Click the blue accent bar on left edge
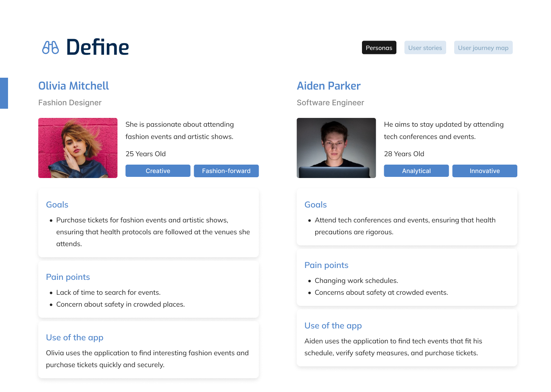Viewport: 551px width, 392px height. (x=4, y=93)
